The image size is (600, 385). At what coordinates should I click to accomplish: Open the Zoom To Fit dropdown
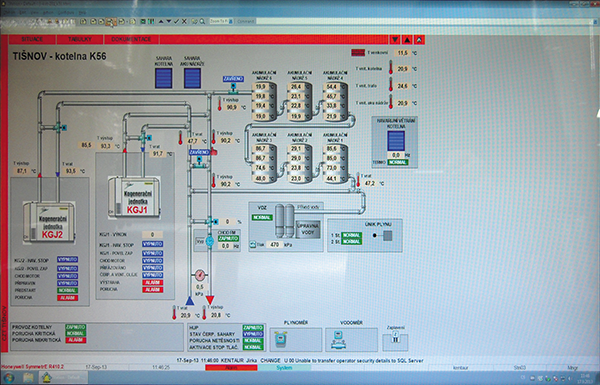coord(221,21)
